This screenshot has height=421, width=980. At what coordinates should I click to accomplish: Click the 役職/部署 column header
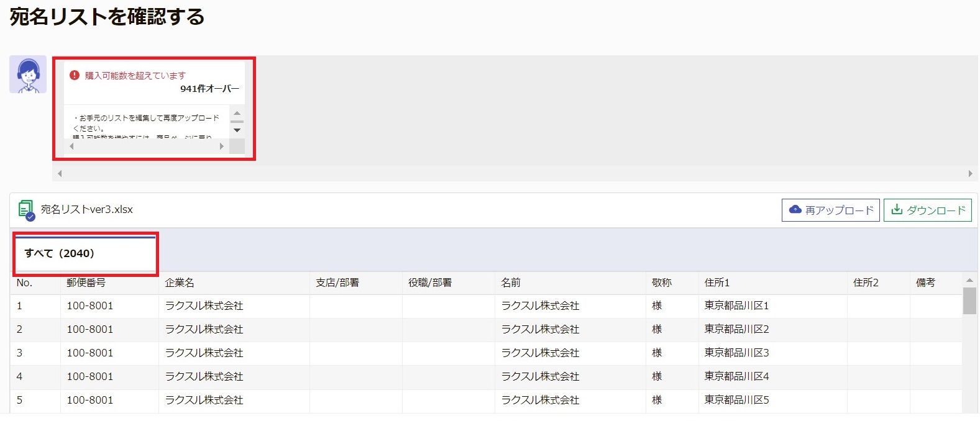[x=448, y=283]
